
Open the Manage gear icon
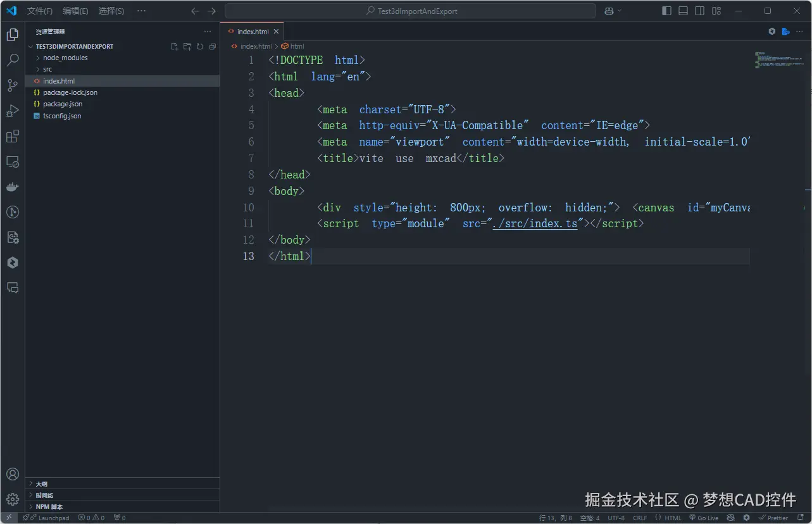(12, 499)
